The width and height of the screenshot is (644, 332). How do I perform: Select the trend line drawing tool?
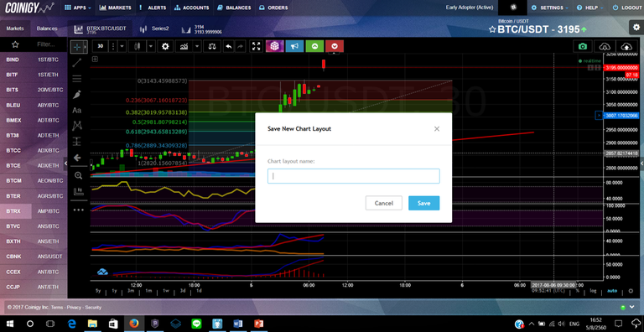coord(77,62)
